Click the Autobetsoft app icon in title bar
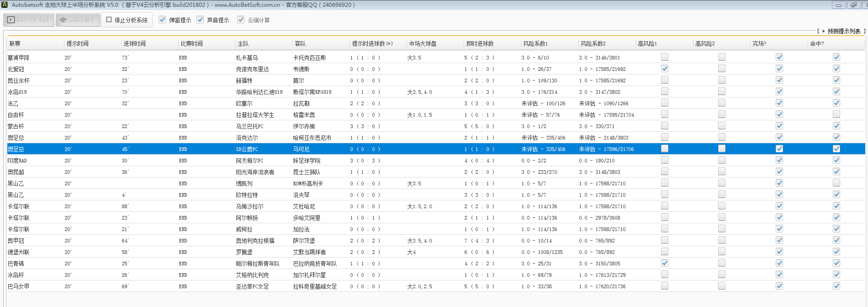Image resolution: width=868 pixels, height=307 pixels. [x=5, y=5]
